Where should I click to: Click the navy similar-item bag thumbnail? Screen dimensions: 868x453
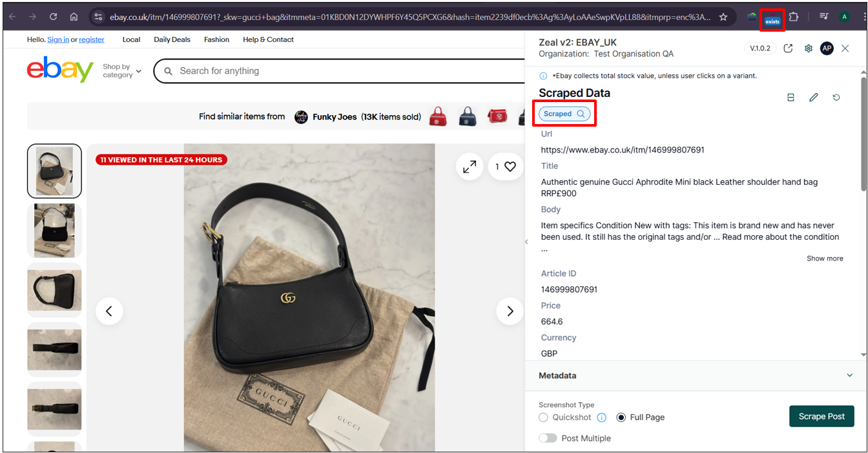pyautogui.click(x=468, y=116)
